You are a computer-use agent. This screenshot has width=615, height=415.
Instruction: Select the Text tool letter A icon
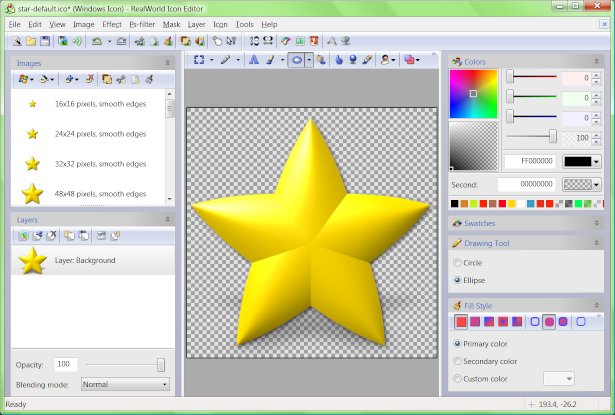(253, 60)
